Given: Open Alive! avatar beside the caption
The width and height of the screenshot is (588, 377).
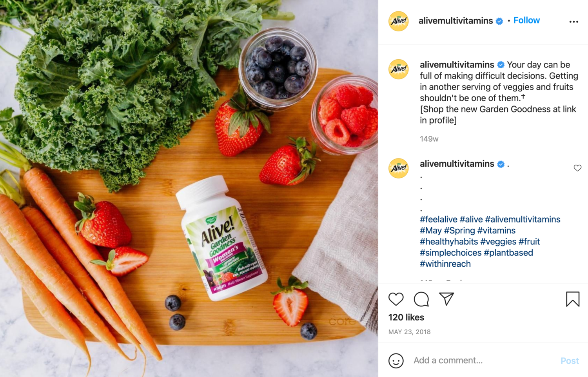Looking at the screenshot, I should [398, 69].
